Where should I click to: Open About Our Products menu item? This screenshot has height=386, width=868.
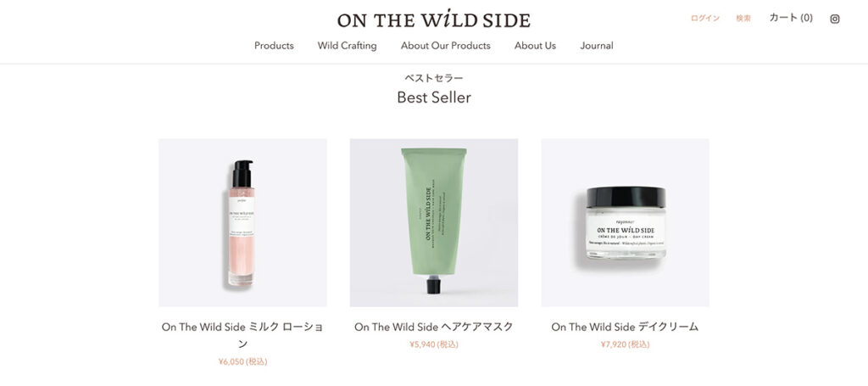pyautogui.click(x=446, y=46)
